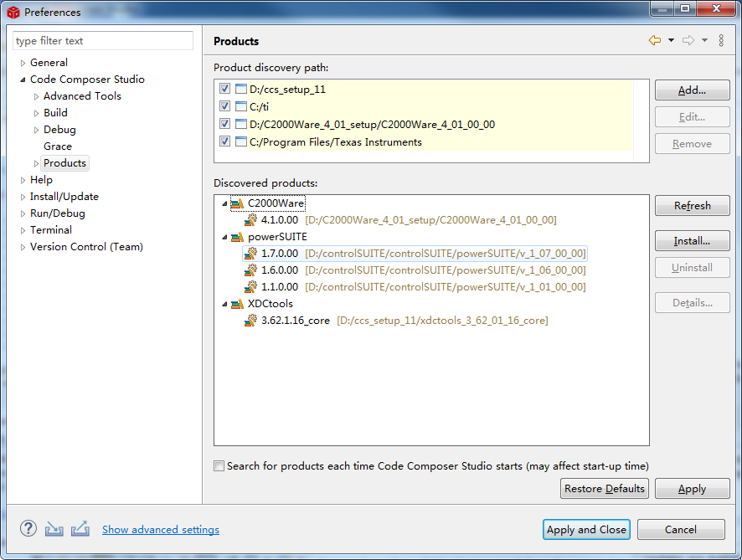Expand the General preferences category
This screenshot has width=742, height=560.
23,63
